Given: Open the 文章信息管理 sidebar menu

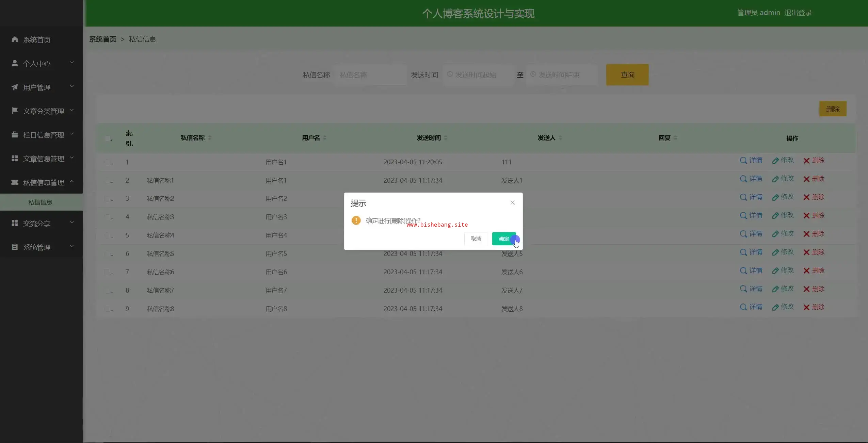Looking at the screenshot, I should tap(43, 159).
